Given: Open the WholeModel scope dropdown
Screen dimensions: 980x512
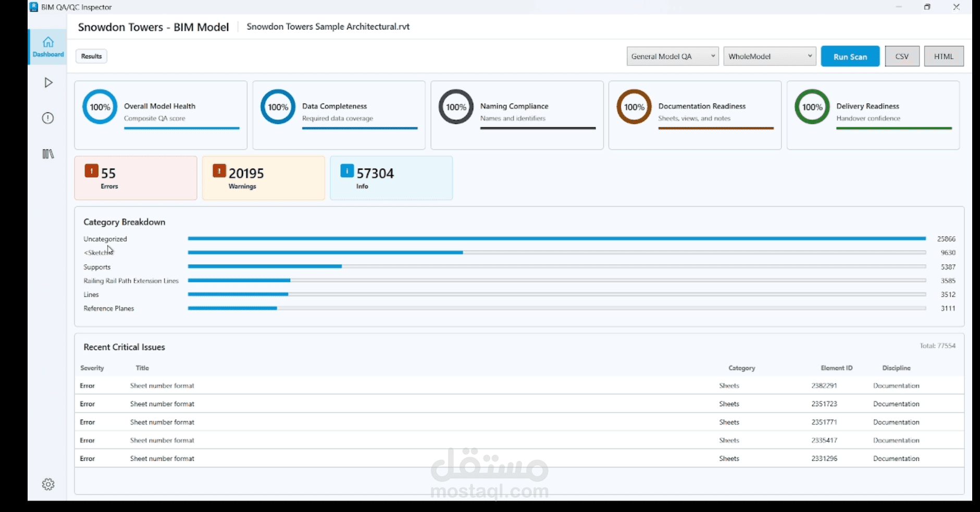Looking at the screenshot, I should (x=770, y=56).
